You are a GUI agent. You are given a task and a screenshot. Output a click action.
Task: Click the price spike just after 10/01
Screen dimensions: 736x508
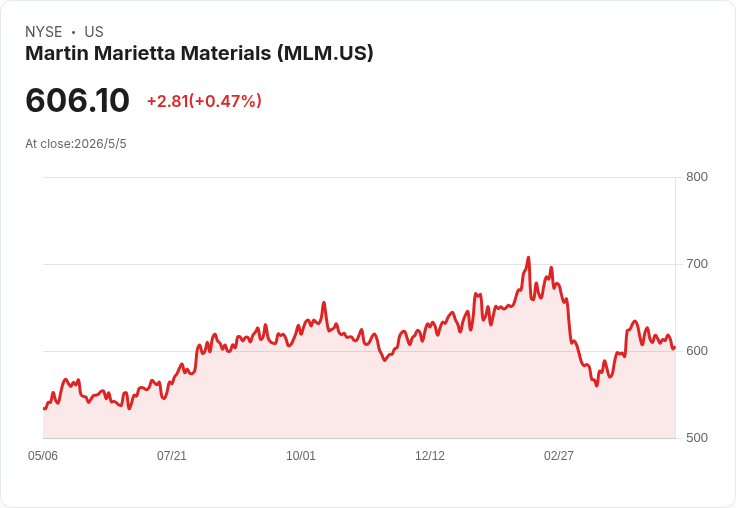(x=324, y=303)
